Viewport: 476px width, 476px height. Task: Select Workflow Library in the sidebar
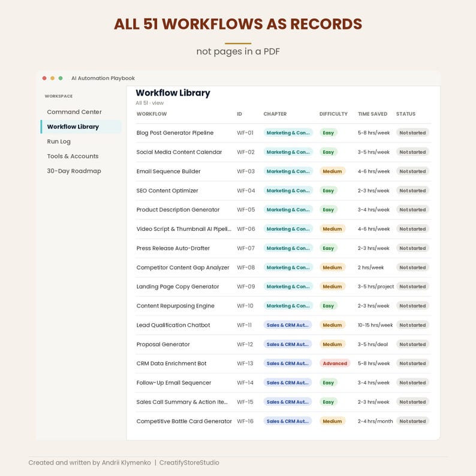click(x=81, y=126)
